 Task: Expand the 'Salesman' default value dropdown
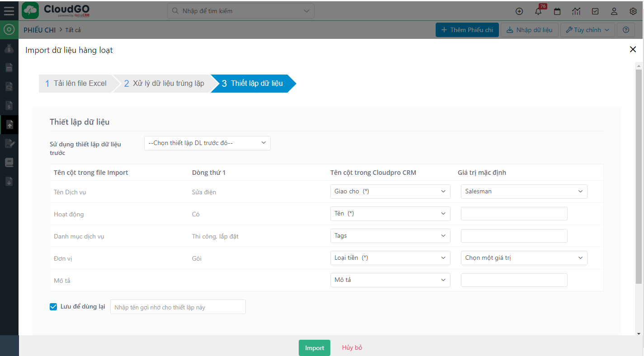click(524, 192)
